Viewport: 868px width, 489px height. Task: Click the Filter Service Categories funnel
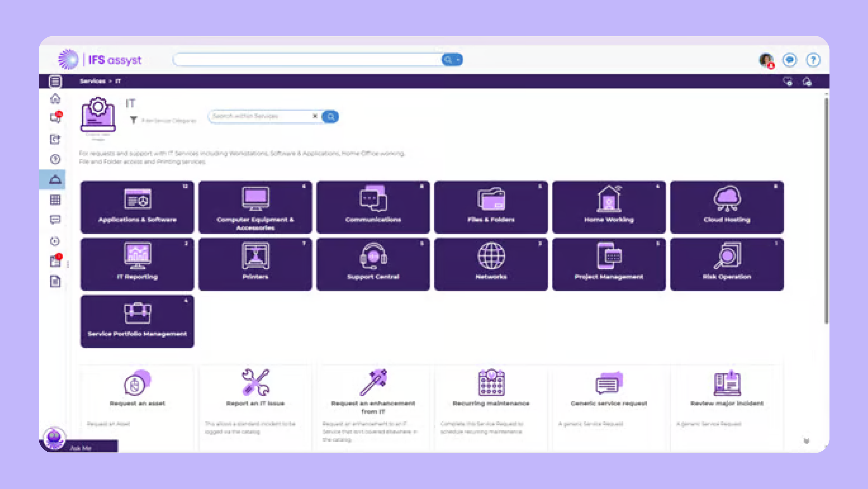tap(133, 120)
